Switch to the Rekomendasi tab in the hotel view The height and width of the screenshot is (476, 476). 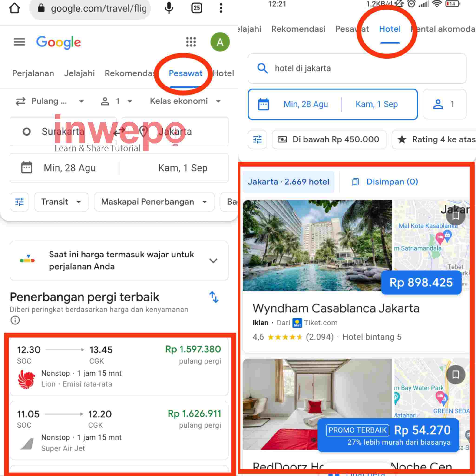[x=298, y=29]
